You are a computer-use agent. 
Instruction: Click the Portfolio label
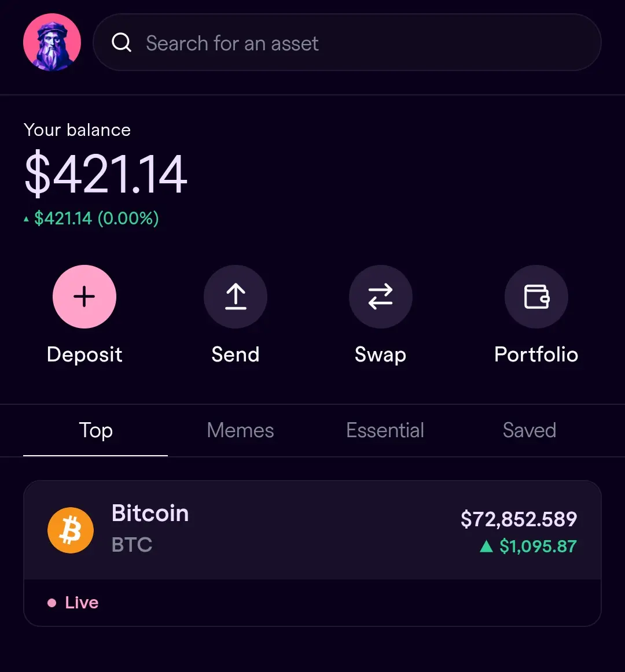536,355
